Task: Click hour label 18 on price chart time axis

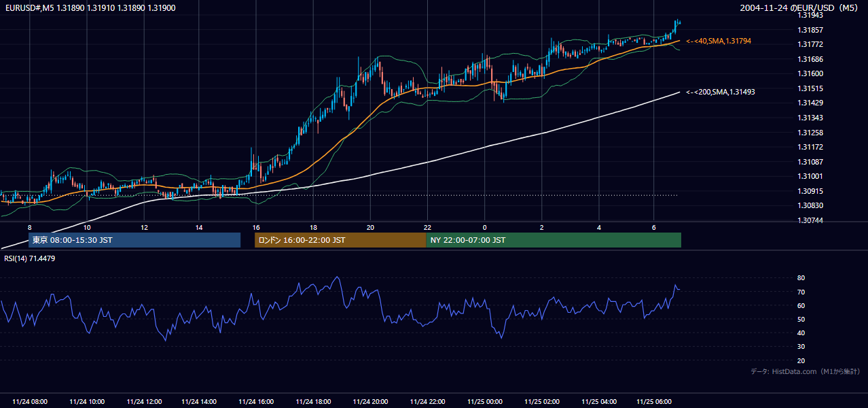Action: point(313,227)
